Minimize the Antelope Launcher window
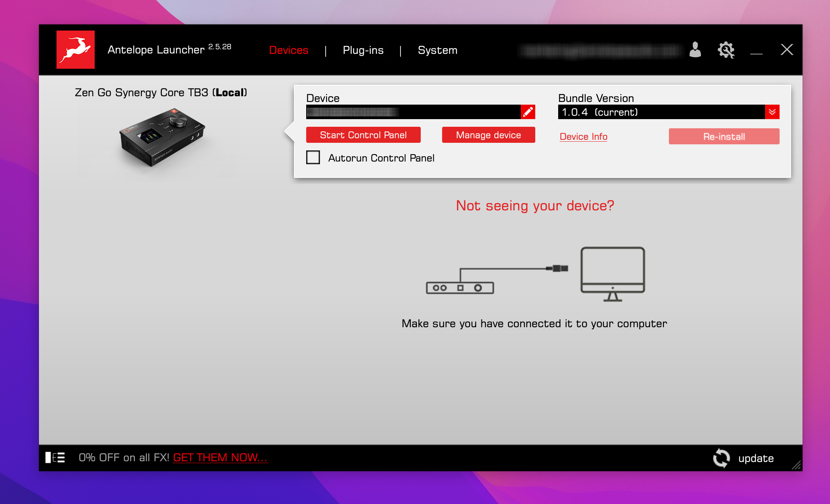Screen dimensions: 830x504 click(x=756, y=54)
